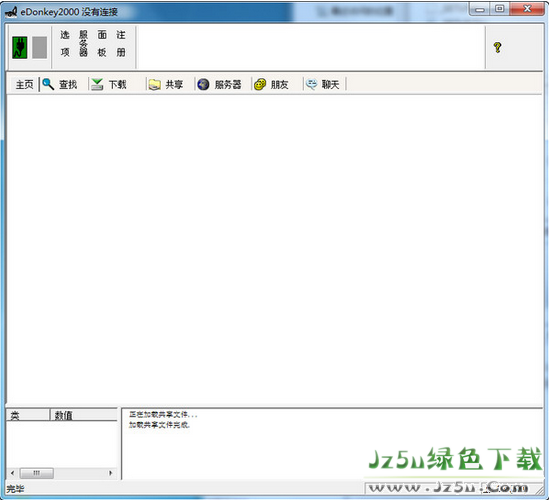Close the eDonkey2000 window
The image size is (549, 500).
click(527, 9)
